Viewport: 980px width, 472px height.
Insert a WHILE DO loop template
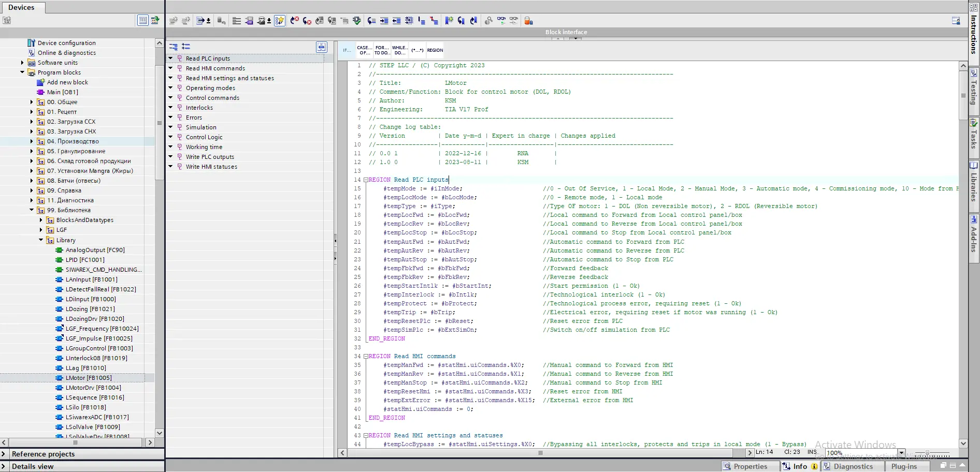pyautogui.click(x=400, y=50)
